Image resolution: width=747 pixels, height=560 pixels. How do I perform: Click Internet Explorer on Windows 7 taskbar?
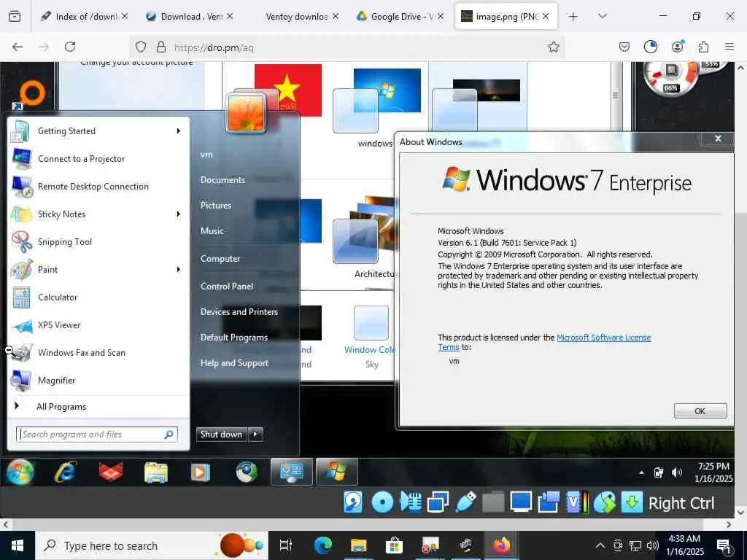(x=65, y=472)
